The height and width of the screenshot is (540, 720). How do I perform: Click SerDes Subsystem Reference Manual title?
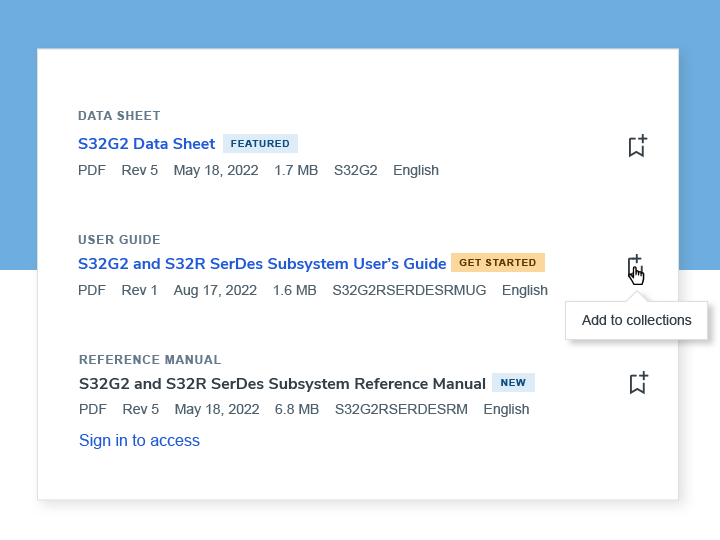[282, 384]
